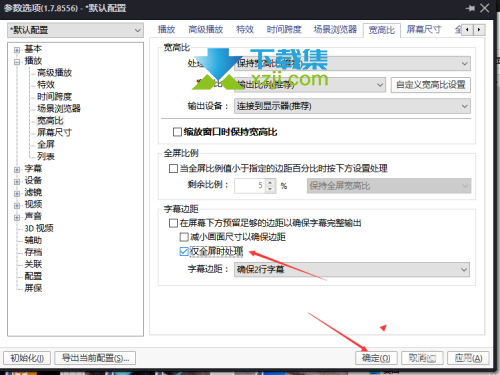The height and width of the screenshot is (375, 500).
Task: Click the 应用(A) button
Action: 468,358
